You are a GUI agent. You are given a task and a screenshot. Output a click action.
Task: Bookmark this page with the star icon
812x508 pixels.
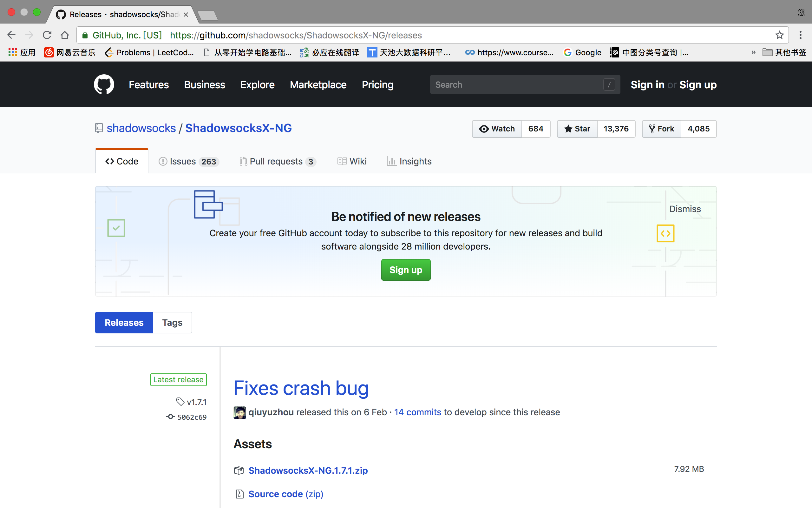coord(779,35)
